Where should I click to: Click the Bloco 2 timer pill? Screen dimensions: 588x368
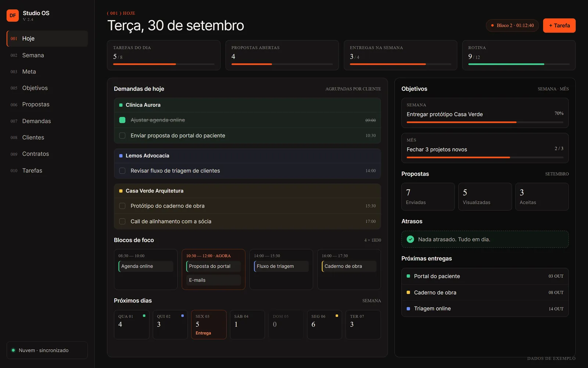click(x=512, y=25)
